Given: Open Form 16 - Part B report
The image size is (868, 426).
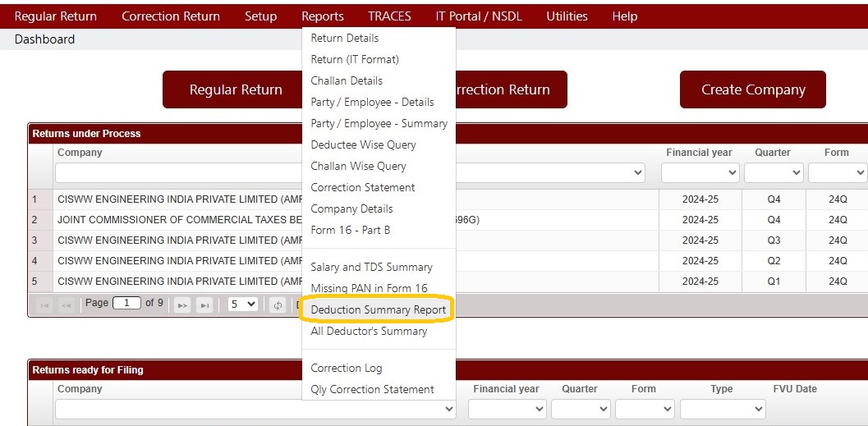Looking at the screenshot, I should point(351,230).
